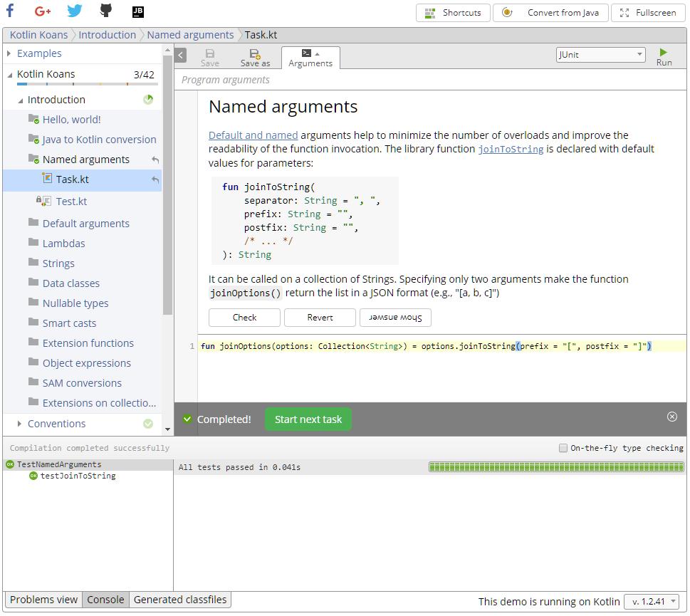Click the Check button
This screenshot has width=690, height=616.
pos(244,318)
